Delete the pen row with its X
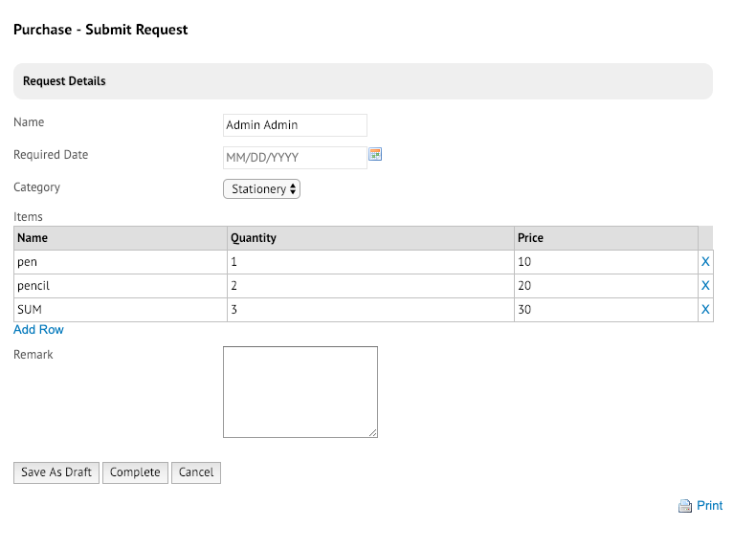This screenshot has width=756, height=548. coord(705,262)
